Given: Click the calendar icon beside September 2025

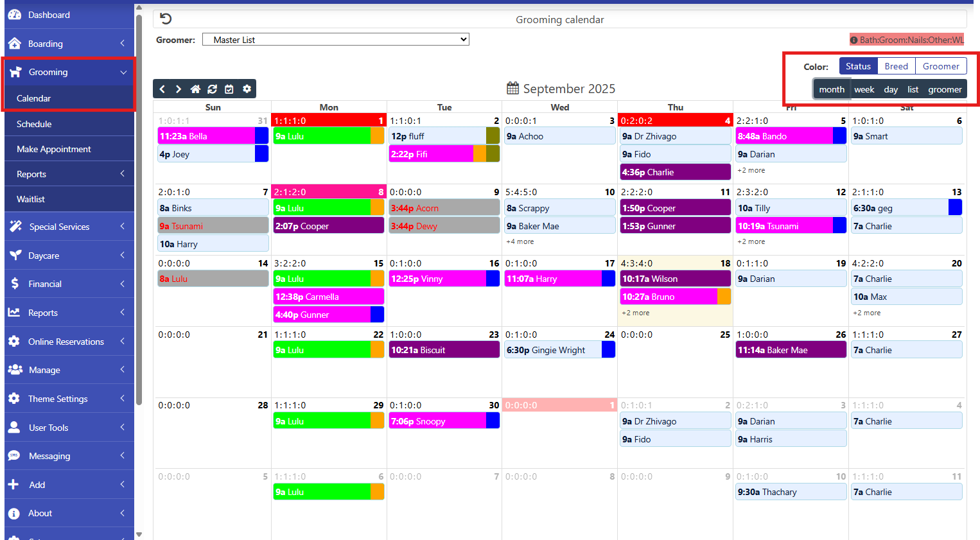Looking at the screenshot, I should [512, 88].
